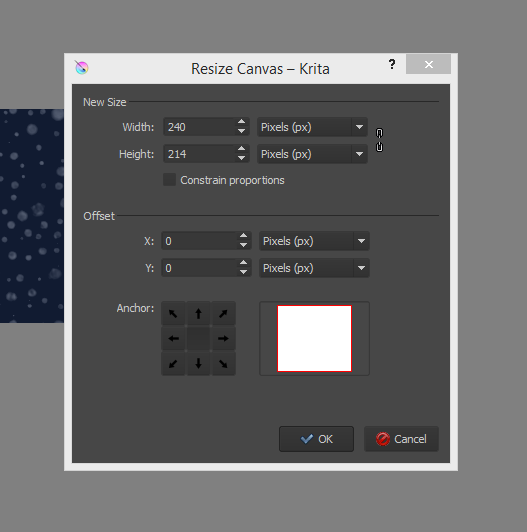Open Y offset unit dropdown

(314, 268)
